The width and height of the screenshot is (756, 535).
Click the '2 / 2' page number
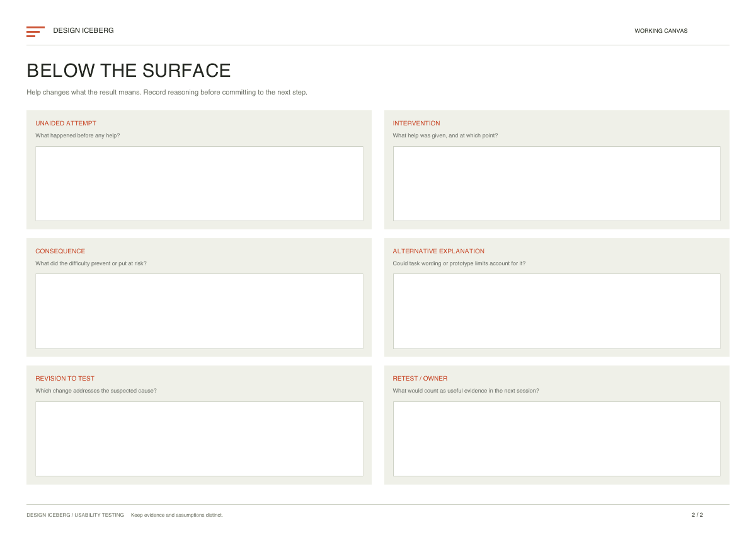pos(697,515)
